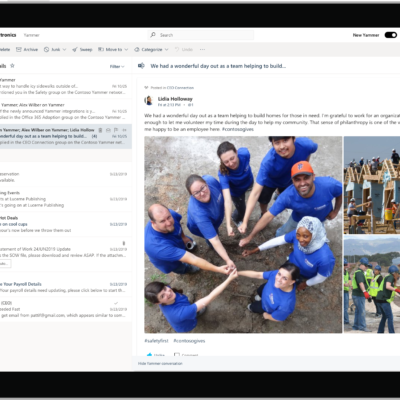Open the safety-vest volunteers photo
Image resolution: width=400 pixels, height=400 pixels.
click(372, 284)
